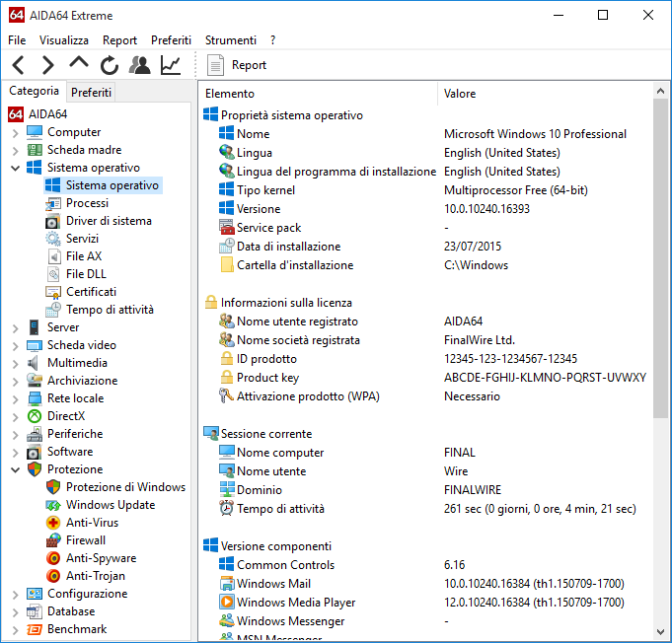Screen dimensions: 672x643
Task: Click the Protezione di Windows shield icon
Action: pos(53,487)
